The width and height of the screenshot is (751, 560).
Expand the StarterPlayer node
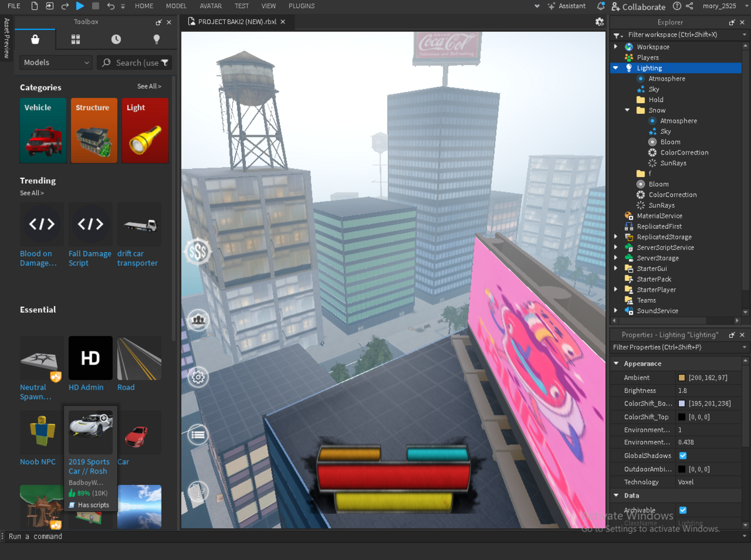coord(616,290)
